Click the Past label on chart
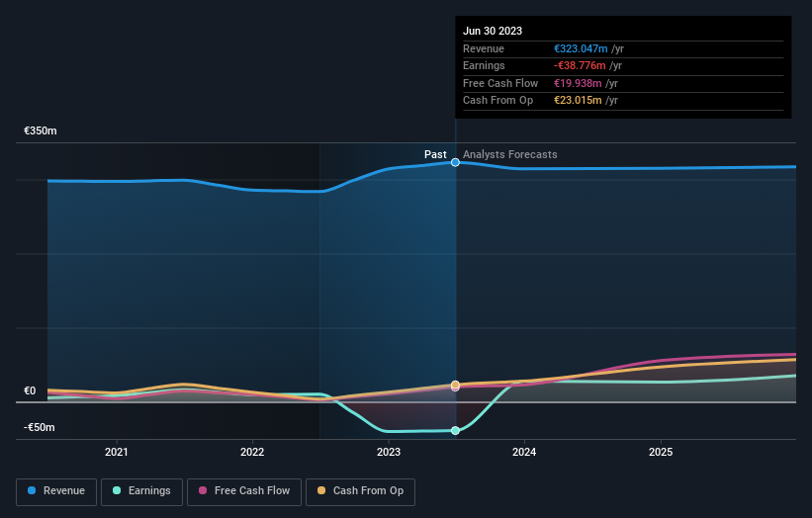 pos(435,155)
